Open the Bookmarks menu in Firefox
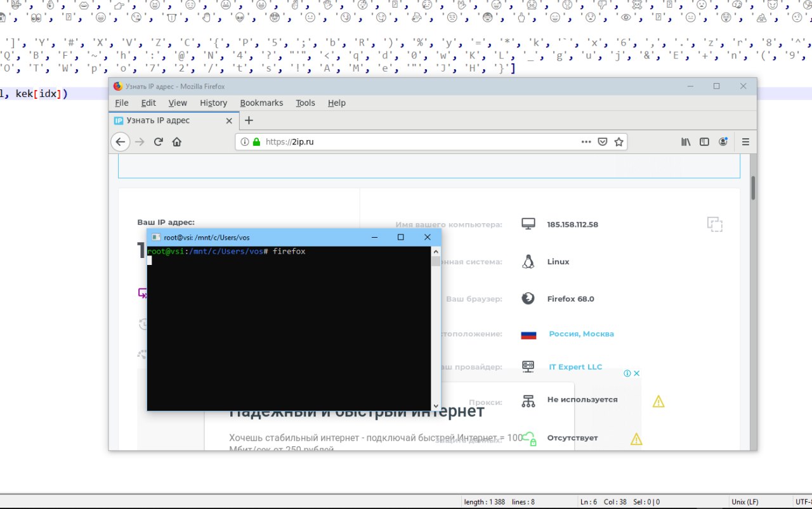Viewport: 812px width, 509px height. tap(261, 103)
